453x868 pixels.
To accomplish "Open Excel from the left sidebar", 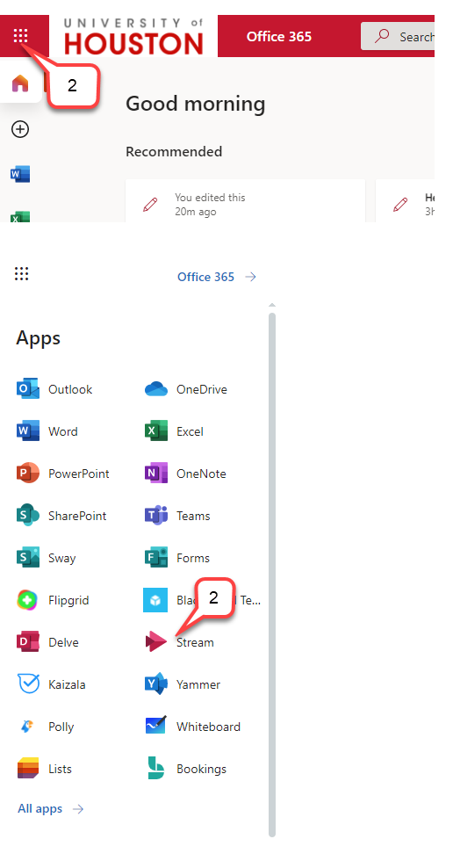I will [x=20, y=217].
